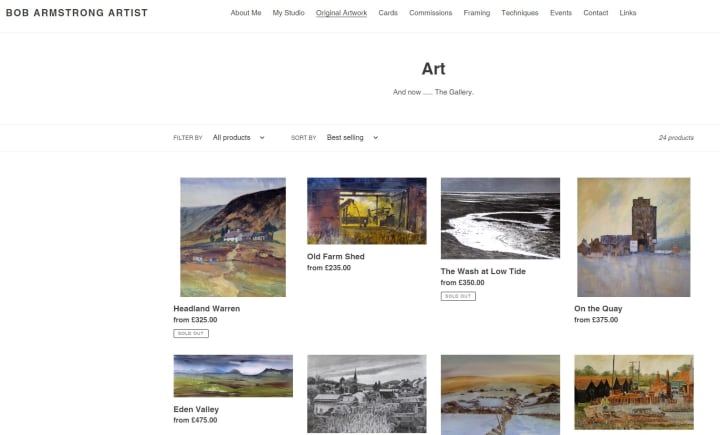720x435 pixels.
Task: Click the Bob Armstrong Artist site title
Action: click(77, 13)
